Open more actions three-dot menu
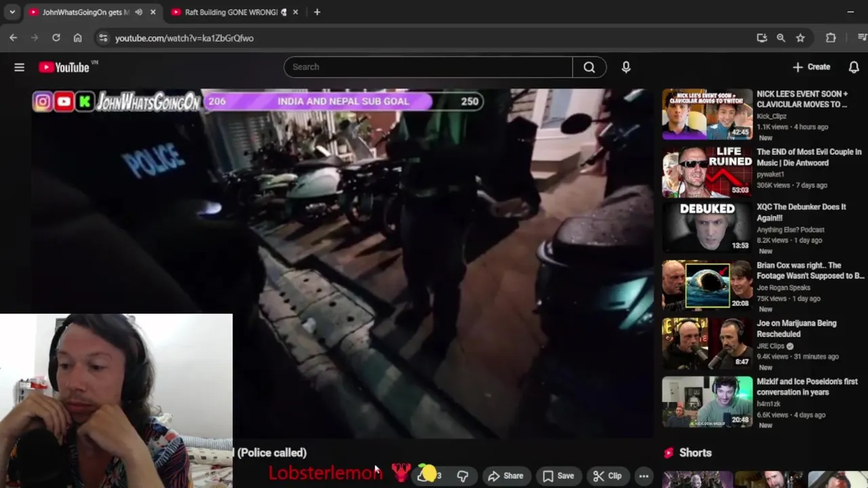 [x=644, y=476]
